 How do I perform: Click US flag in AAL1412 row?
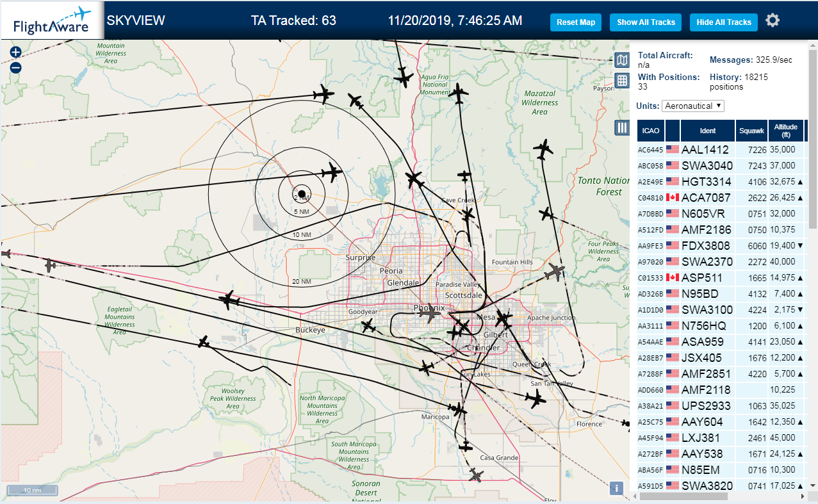point(673,150)
